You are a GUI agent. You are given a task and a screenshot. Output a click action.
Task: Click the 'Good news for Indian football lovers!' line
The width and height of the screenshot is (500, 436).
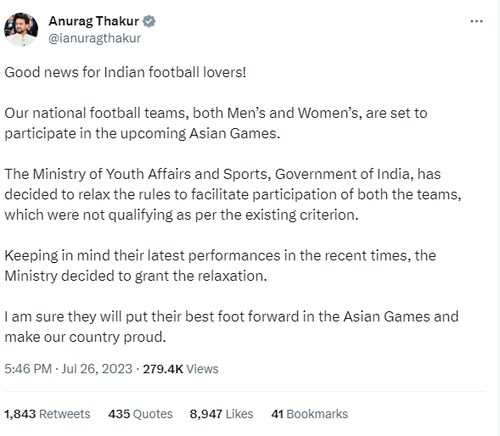pyautogui.click(x=125, y=72)
